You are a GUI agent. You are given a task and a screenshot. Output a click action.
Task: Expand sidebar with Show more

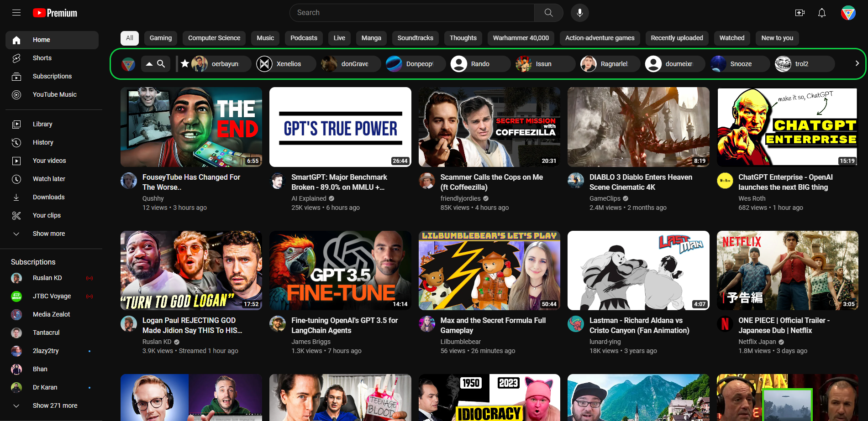tap(52, 234)
